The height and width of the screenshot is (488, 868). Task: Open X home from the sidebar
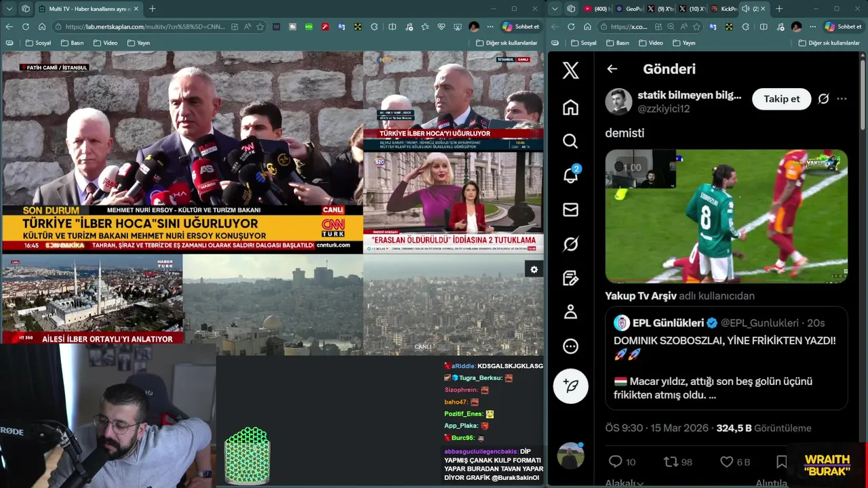pos(570,107)
